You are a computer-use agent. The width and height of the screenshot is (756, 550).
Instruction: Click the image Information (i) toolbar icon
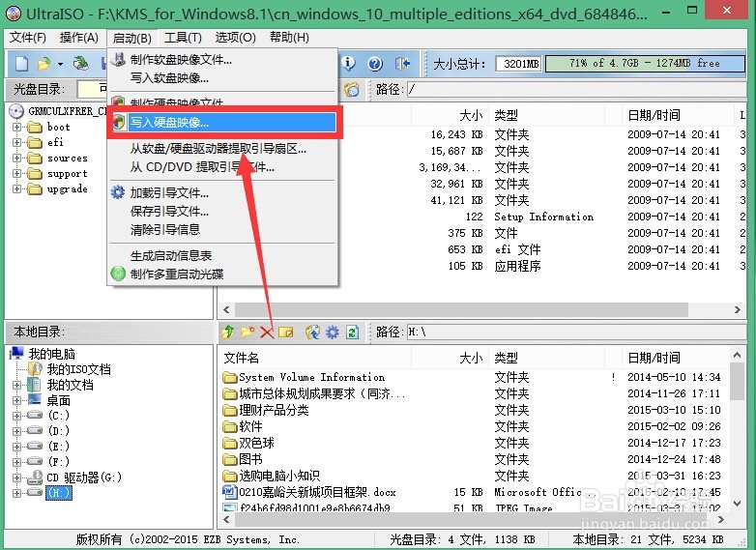tap(348, 63)
